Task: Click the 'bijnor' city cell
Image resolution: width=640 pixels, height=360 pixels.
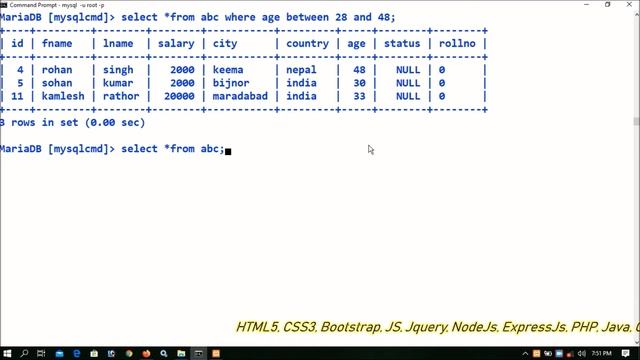Action: point(231,83)
